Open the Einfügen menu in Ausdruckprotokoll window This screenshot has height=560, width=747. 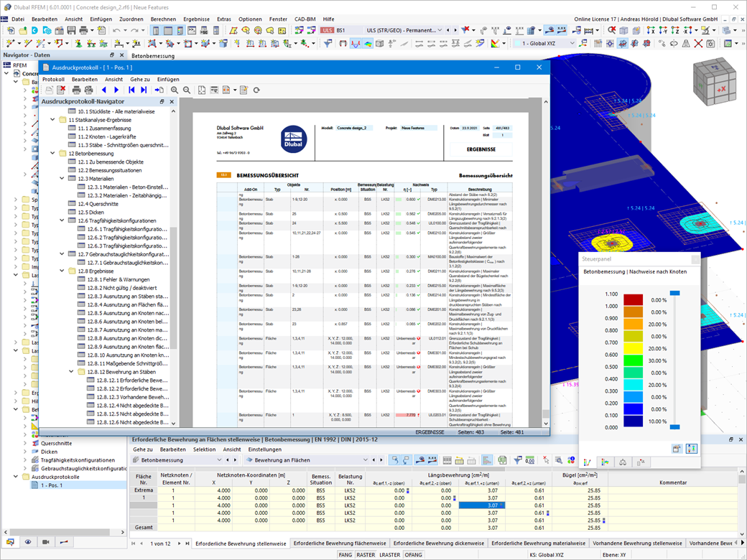click(x=168, y=80)
